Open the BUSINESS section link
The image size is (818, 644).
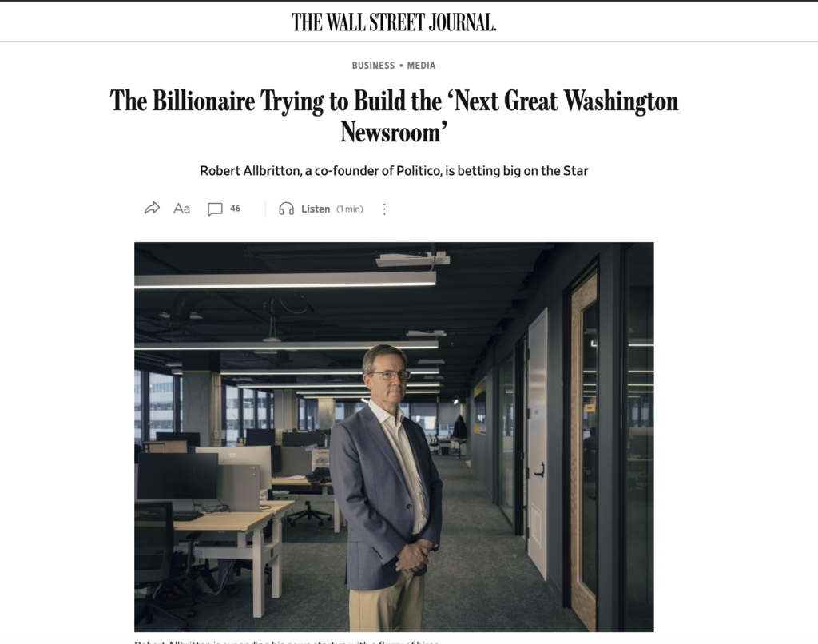pyautogui.click(x=373, y=66)
